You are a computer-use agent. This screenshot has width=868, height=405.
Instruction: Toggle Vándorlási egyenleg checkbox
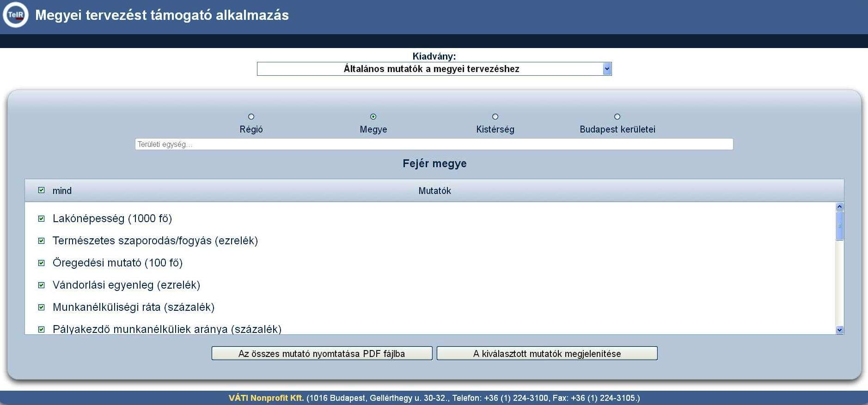(42, 285)
